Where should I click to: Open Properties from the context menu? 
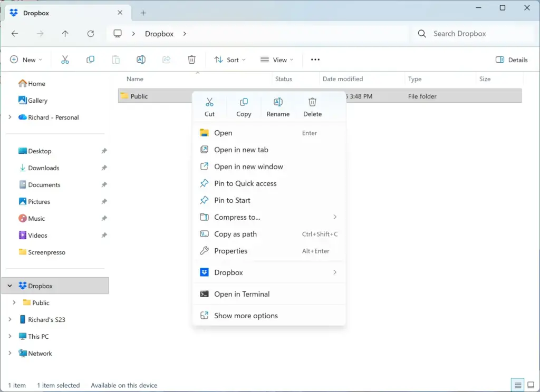(269, 251)
